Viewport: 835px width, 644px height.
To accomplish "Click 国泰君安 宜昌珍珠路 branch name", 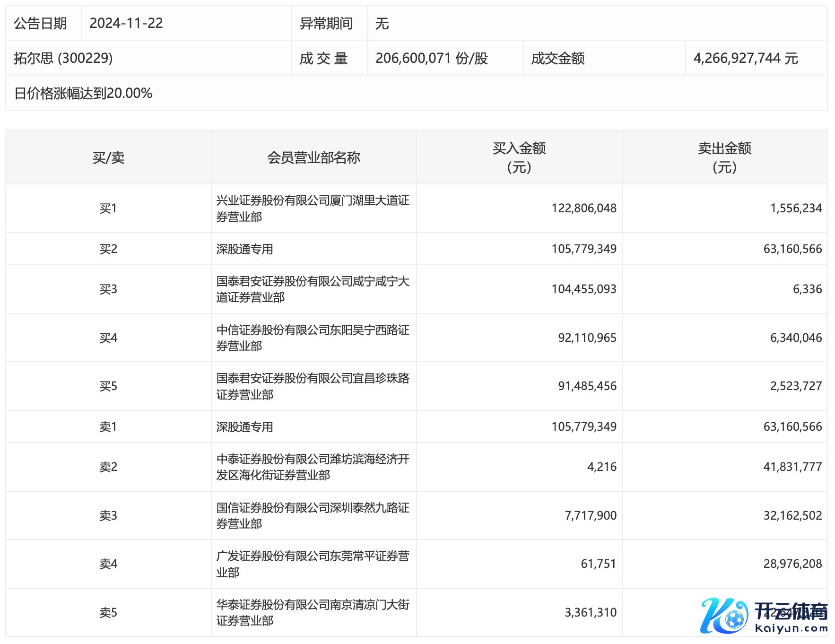I will pyautogui.click(x=312, y=386).
